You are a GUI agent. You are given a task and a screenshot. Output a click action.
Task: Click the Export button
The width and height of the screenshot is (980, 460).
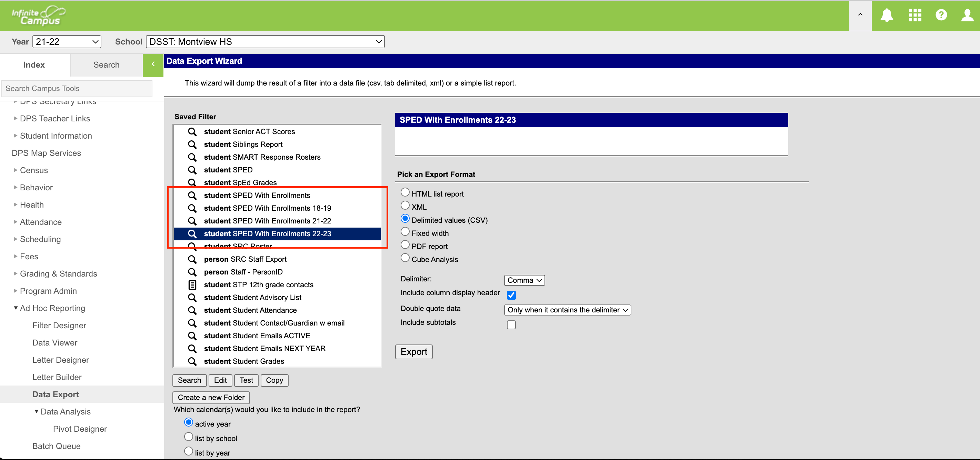tap(414, 352)
